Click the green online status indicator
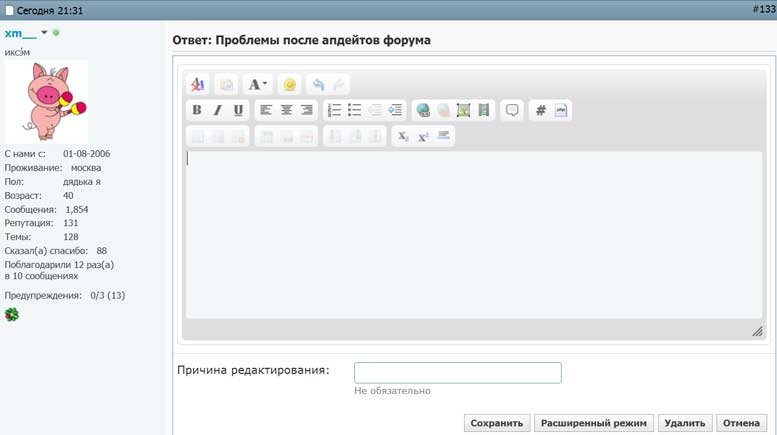This screenshot has width=777, height=435. click(x=56, y=33)
